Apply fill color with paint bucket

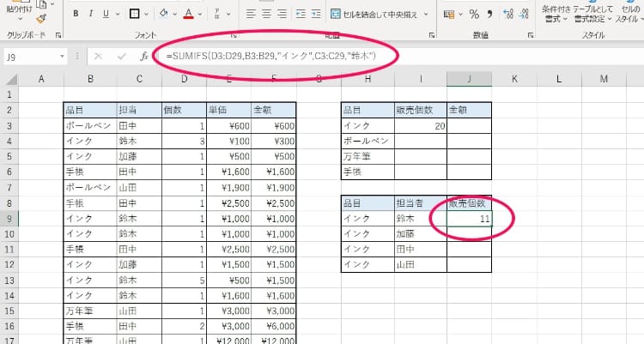[165, 14]
